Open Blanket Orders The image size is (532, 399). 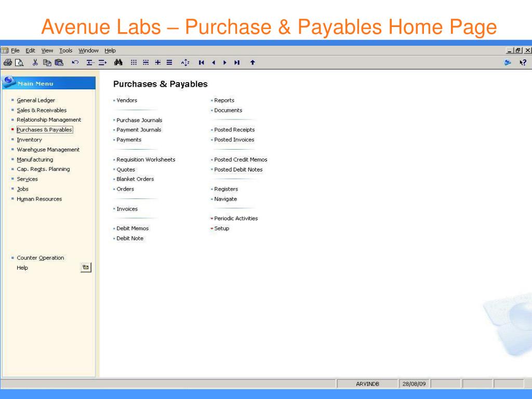click(x=135, y=179)
